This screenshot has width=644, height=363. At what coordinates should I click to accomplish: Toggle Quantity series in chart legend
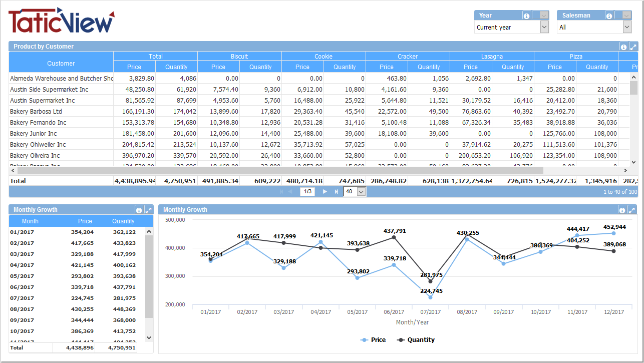click(416, 340)
